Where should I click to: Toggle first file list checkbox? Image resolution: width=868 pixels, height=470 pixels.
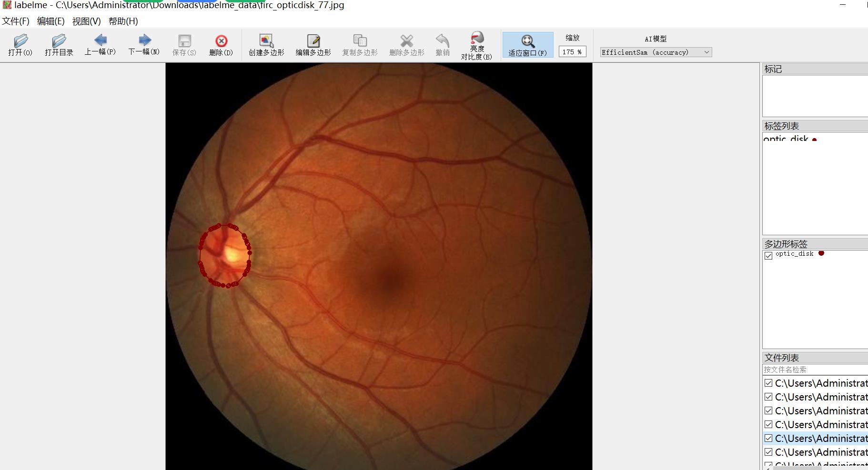768,383
